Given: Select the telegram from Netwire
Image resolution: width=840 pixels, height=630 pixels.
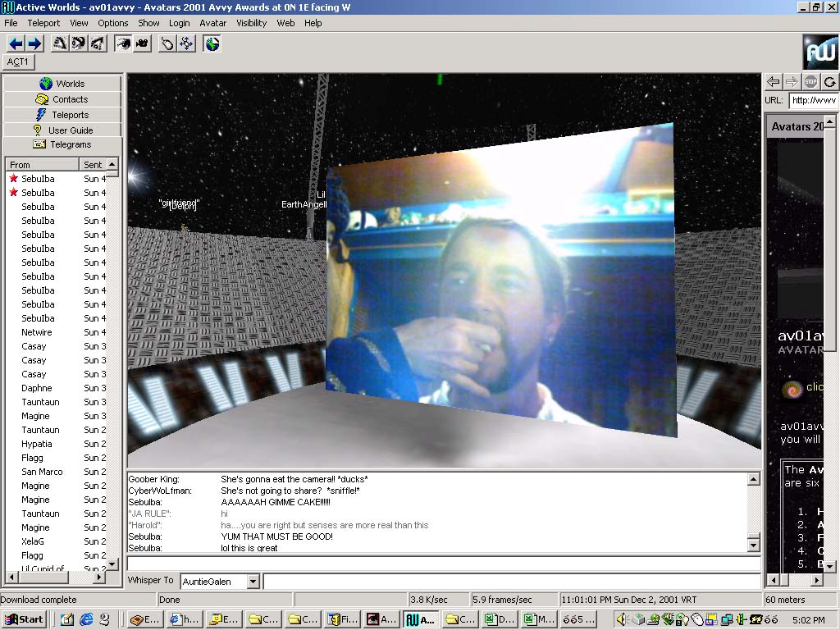Looking at the screenshot, I should coord(37,332).
